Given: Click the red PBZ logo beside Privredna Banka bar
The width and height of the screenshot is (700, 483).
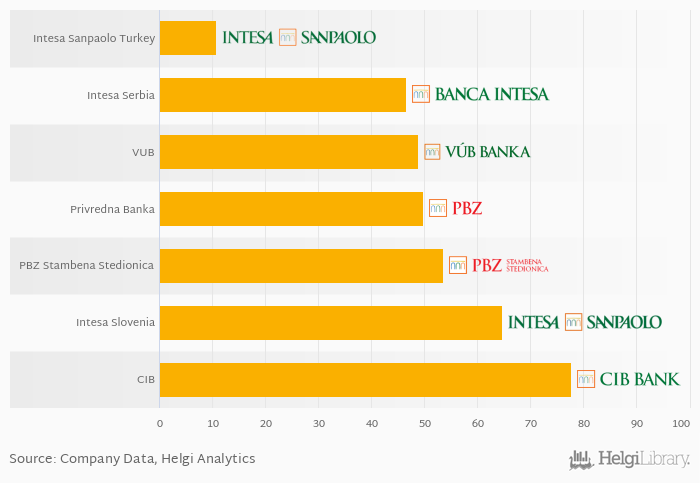Looking at the screenshot, I should pos(455,208).
